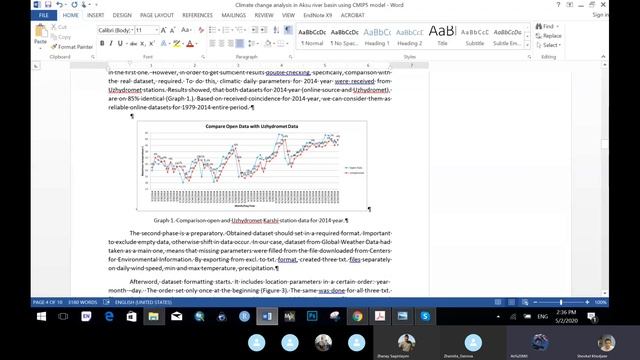Toggle Show/Hide paragraph marks
Image resolution: width=640 pixels, height=360 pixels.
coord(288,30)
